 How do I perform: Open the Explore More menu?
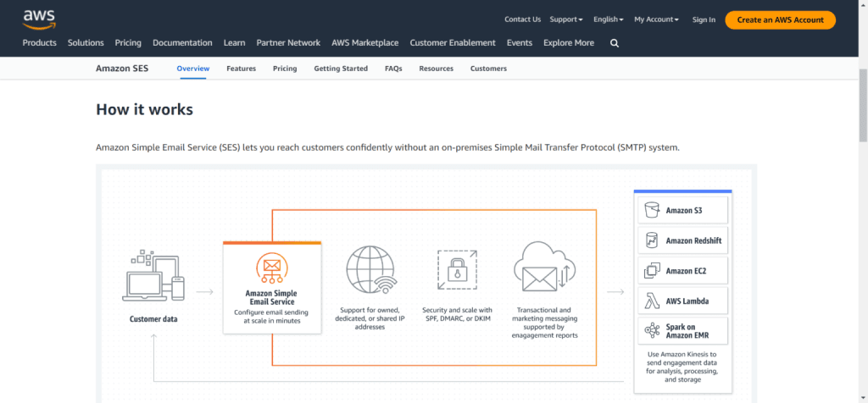click(569, 42)
